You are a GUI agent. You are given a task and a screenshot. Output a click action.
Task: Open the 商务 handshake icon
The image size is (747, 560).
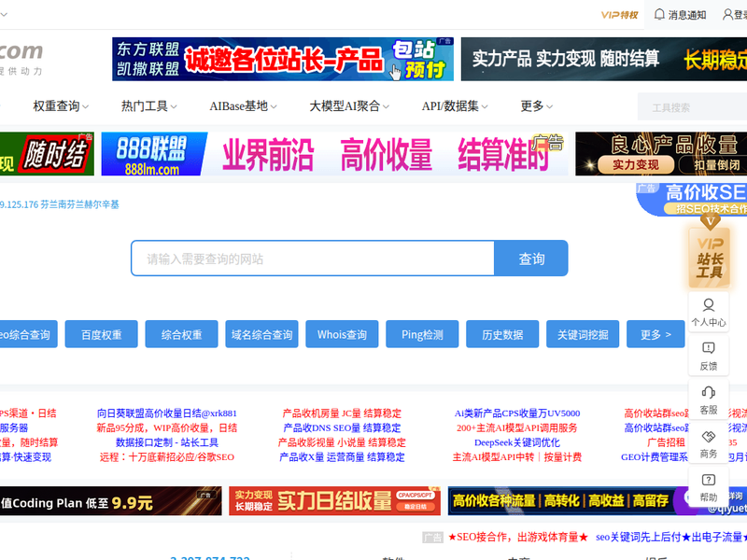click(x=709, y=444)
